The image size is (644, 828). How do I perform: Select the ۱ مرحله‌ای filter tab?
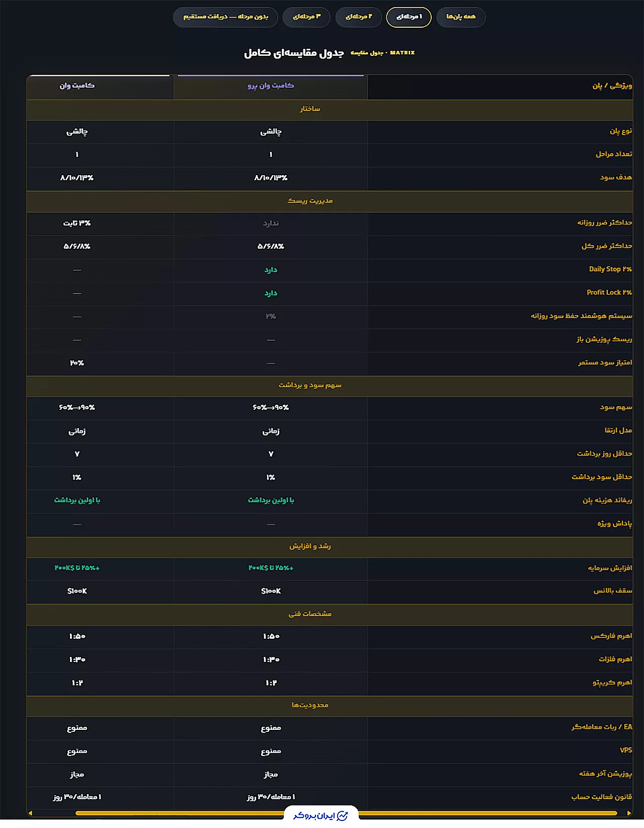[x=409, y=17]
